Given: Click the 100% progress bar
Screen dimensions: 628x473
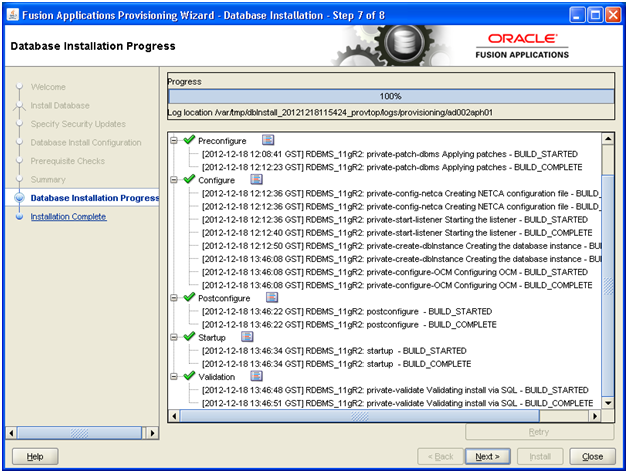Looking at the screenshot, I should [391, 96].
